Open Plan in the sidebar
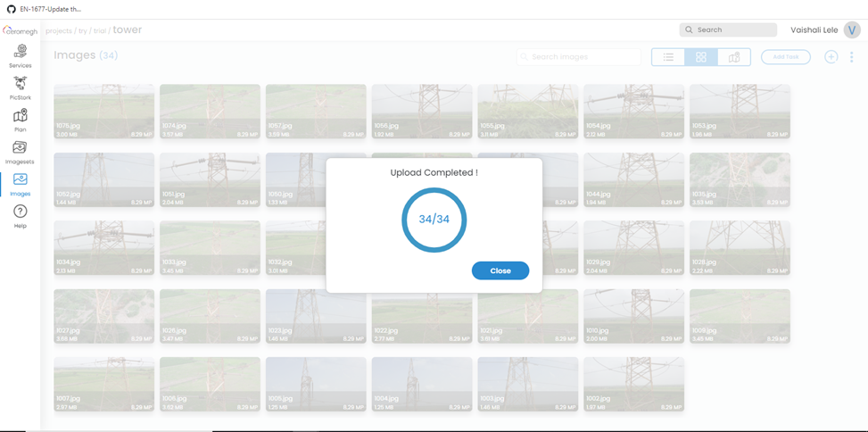The height and width of the screenshot is (432, 868). pos(21,120)
